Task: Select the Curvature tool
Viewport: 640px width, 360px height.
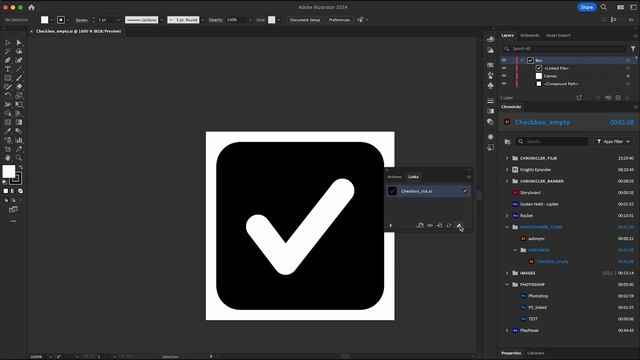Action: click(19, 60)
